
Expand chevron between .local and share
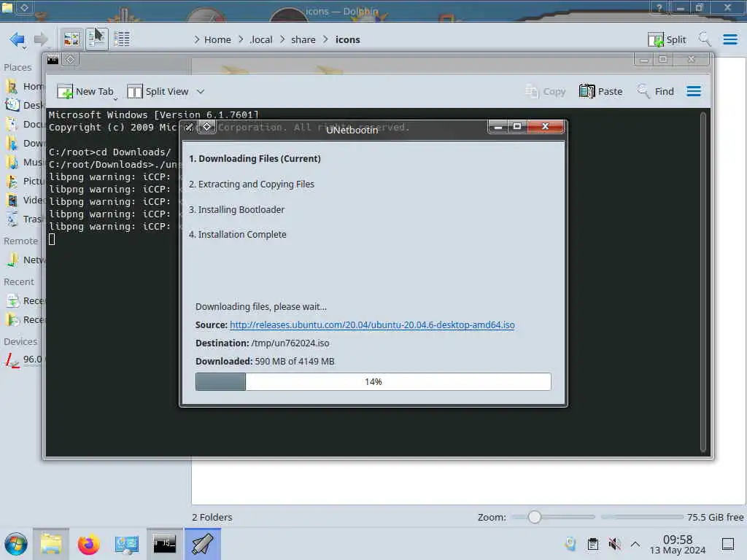click(282, 39)
